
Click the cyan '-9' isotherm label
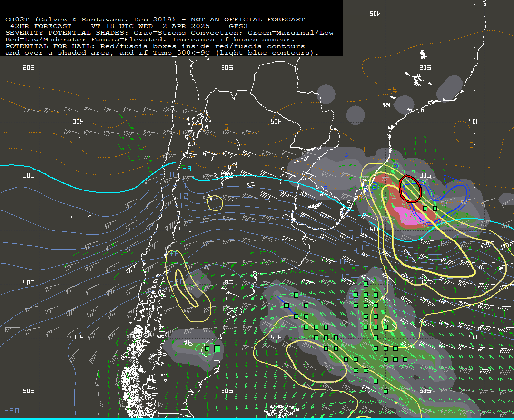click(187, 168)
